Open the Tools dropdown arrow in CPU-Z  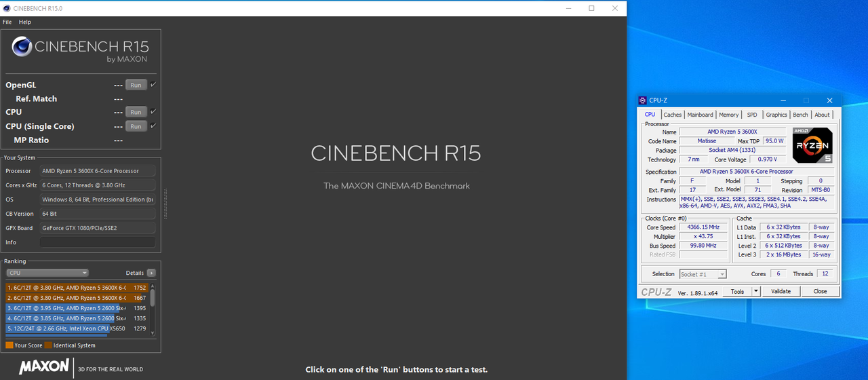755,291
